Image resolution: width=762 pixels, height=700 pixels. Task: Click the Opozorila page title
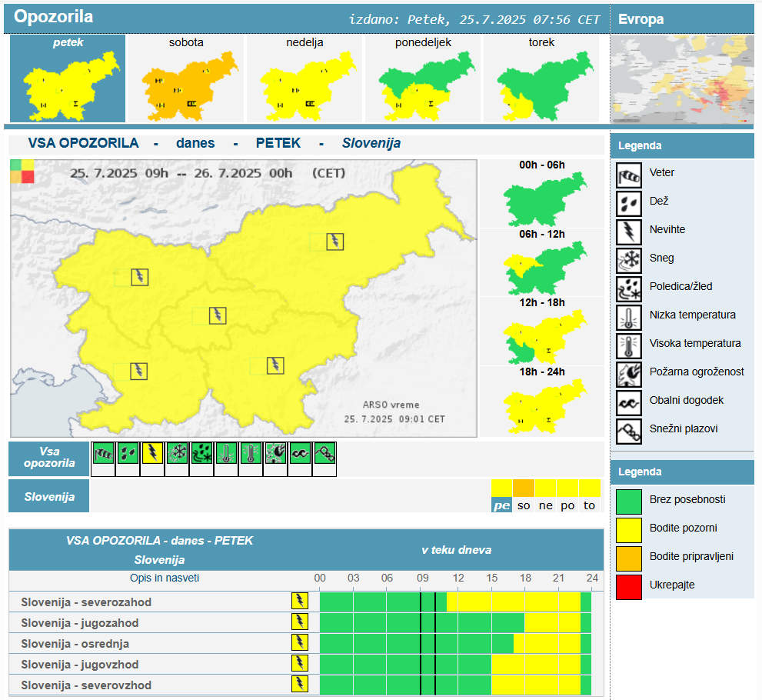pyautogui.click(x=54, y=16)
